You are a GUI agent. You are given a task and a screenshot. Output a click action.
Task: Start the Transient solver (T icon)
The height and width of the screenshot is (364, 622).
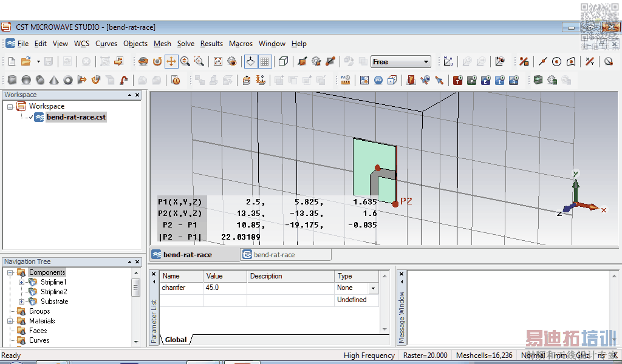tap(457, 80)
